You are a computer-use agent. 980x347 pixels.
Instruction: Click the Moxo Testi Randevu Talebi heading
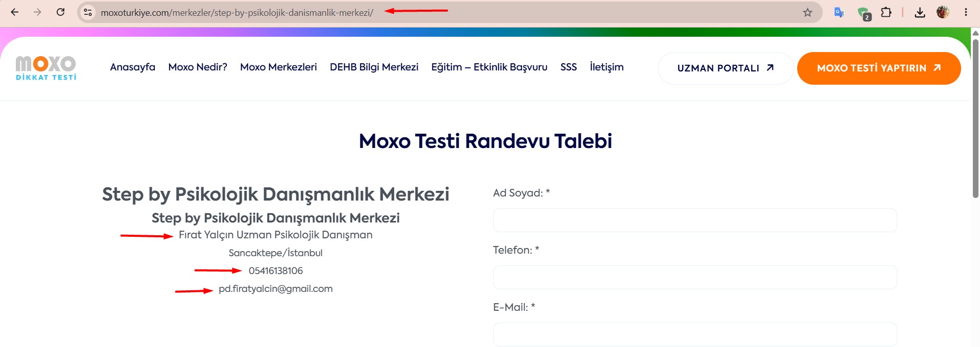485,141
